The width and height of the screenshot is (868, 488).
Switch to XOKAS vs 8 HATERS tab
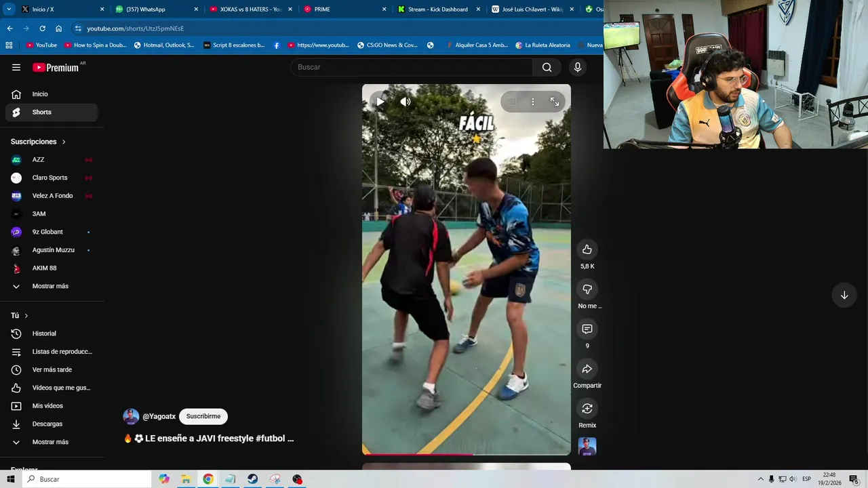pyautogui.click(x=250, y=9)
